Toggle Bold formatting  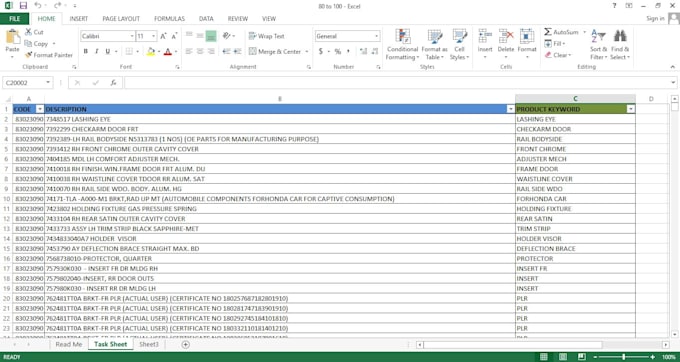tap(86, 51)
